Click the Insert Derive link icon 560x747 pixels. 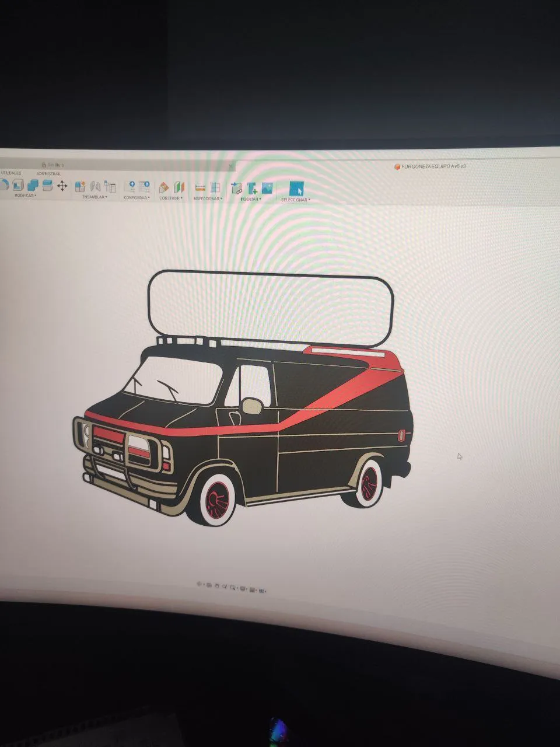click(236, 188)
